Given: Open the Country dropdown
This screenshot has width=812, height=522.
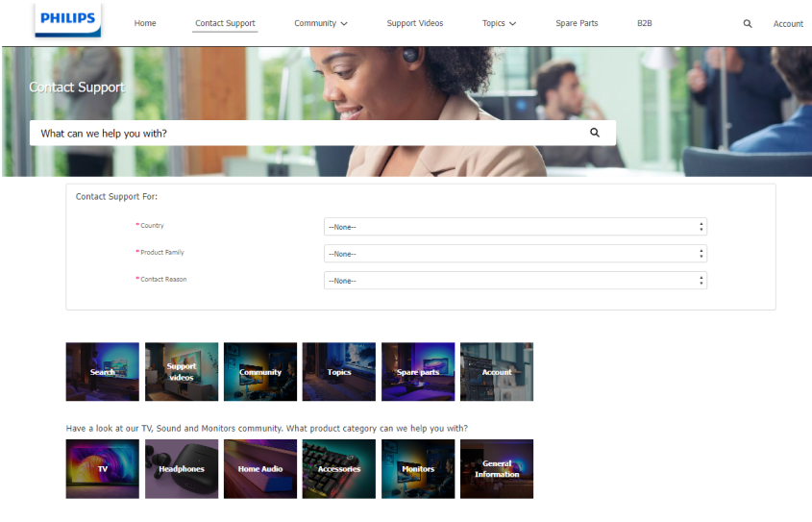Looking at the screenshot, I should point(515,227).
